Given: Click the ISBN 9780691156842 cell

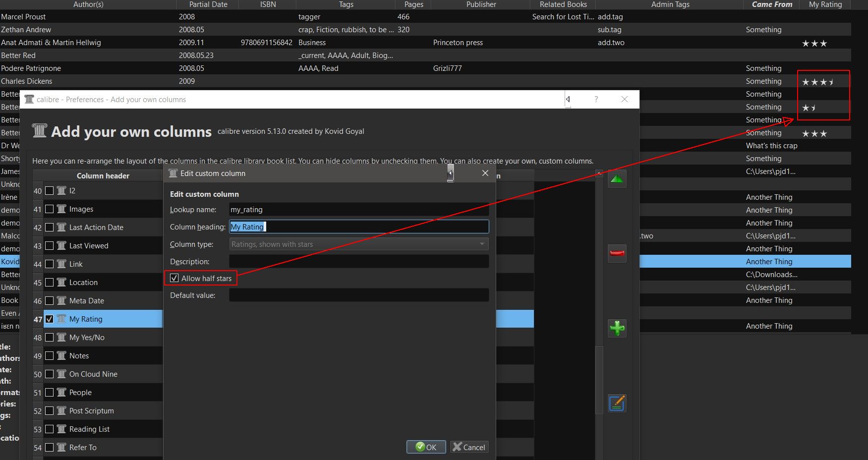Looking at the screenshot, I should (267, 42).
